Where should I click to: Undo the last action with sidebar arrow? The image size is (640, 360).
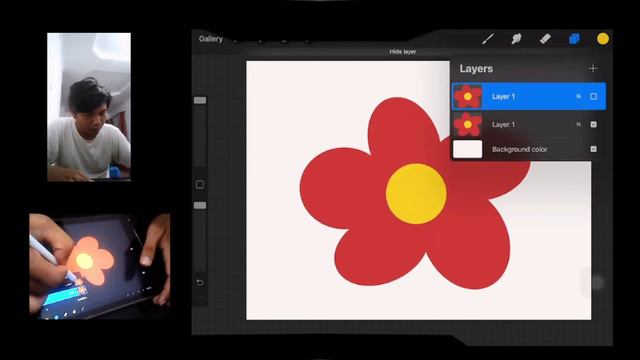click(x=200, y=282)
